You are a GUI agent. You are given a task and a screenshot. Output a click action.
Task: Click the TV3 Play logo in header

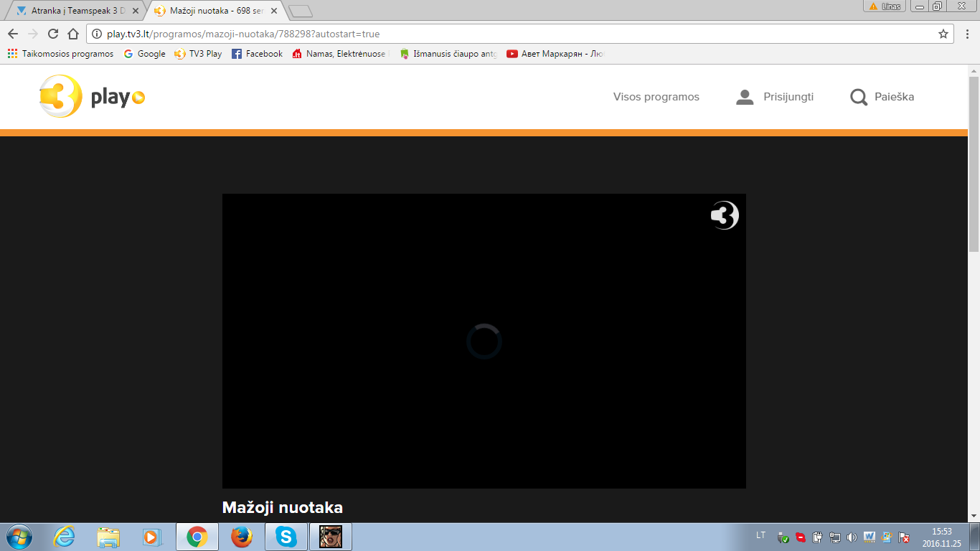point(93,97)
